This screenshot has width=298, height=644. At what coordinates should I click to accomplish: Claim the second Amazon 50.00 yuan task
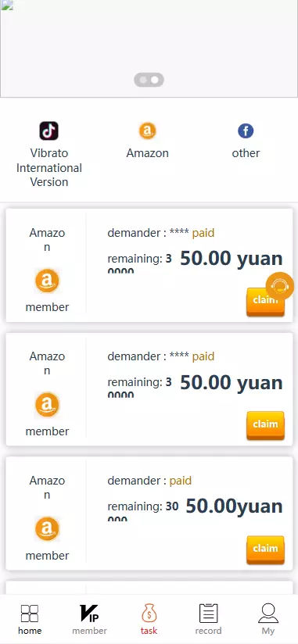[x=265, y=425]
